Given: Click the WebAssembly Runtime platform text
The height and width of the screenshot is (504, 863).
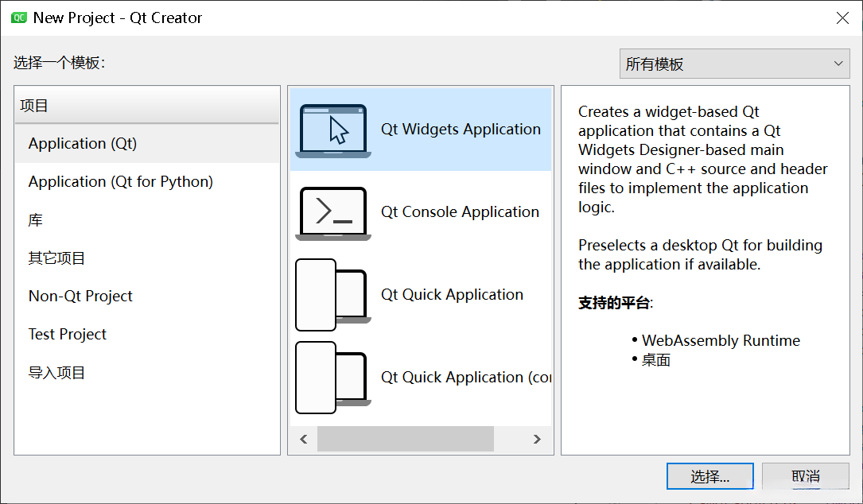Looking at the screenshot, I should point(721,340).
